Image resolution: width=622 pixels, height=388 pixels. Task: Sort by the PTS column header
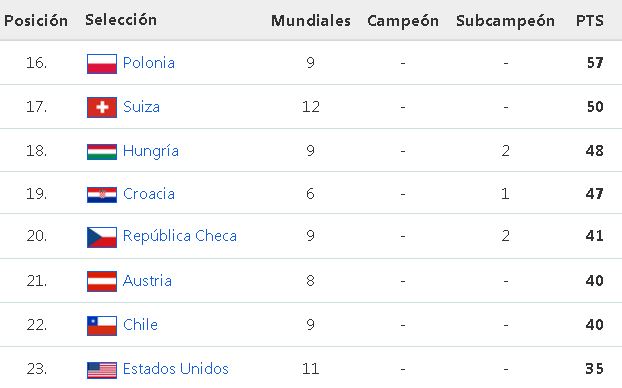pyautogui.click(x=590, y=21)
